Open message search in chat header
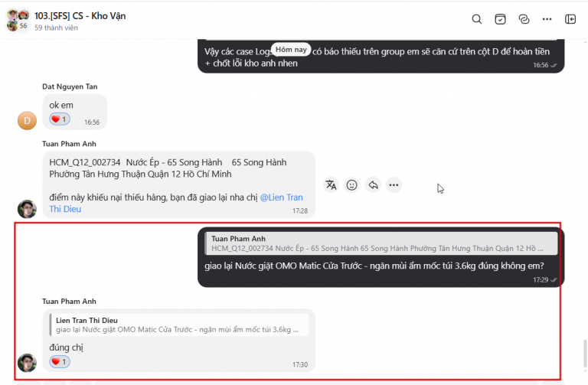This screenshot has height=385, width=588. (477, 19)
